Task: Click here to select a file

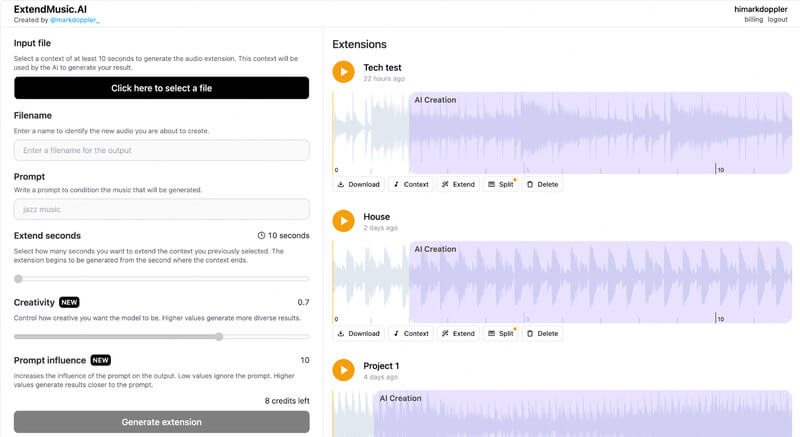Action: (161, 88)
